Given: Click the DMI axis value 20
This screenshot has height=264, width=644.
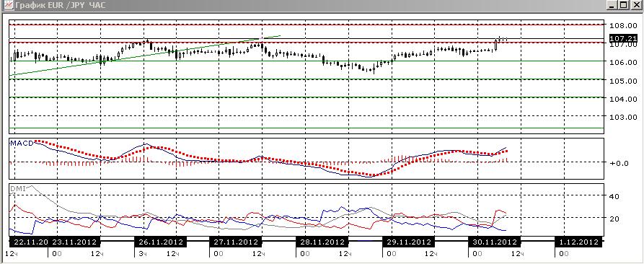Looking at the screenshot, I should (x=614, y=219).
